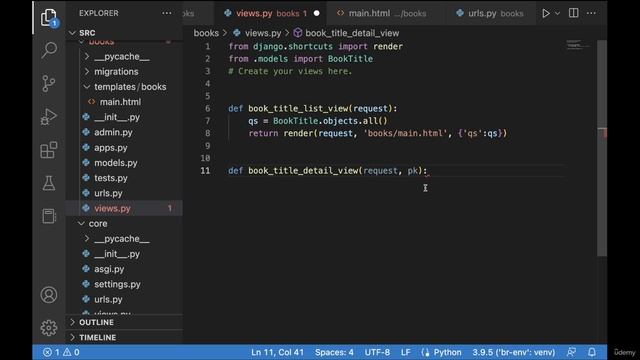Open the Explorer view in activity bar
Screen dimensions: 640x360
49,18
